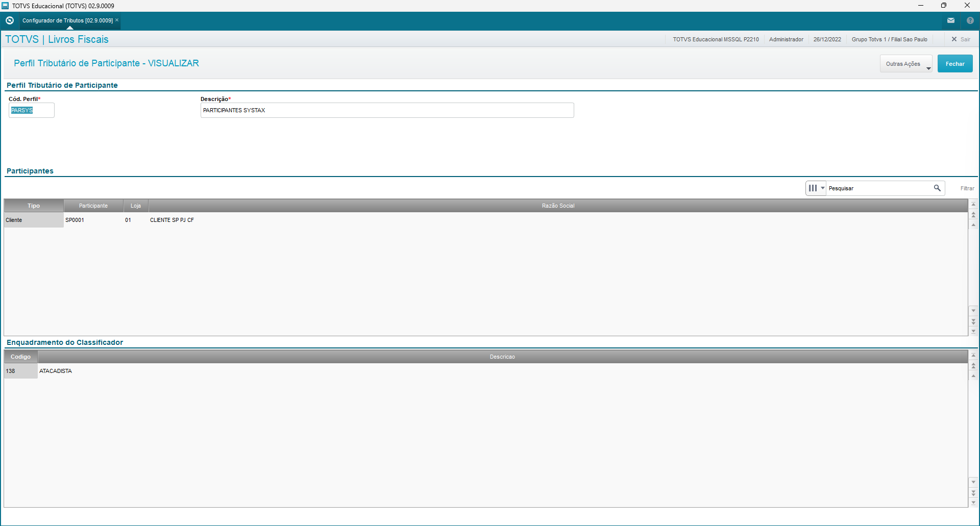Select the 'SP0001' participant cell
This screenshot has width=980, height=526.
93,220
